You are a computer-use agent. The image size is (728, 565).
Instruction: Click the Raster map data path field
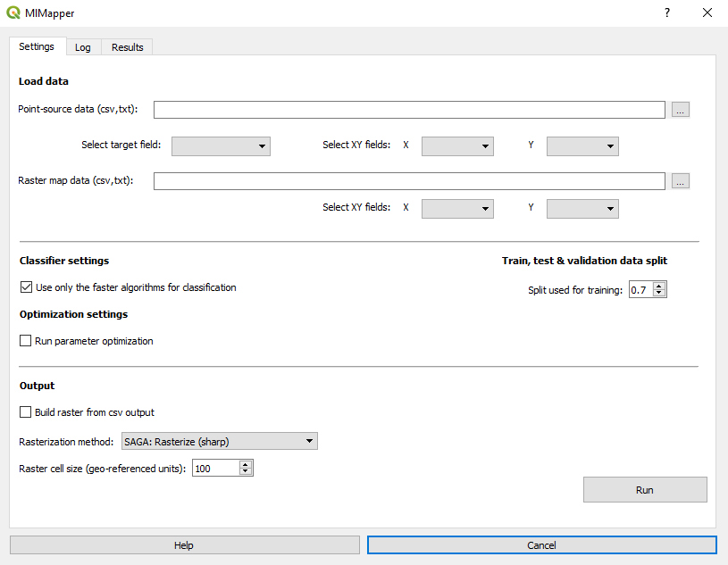point(409,181)
